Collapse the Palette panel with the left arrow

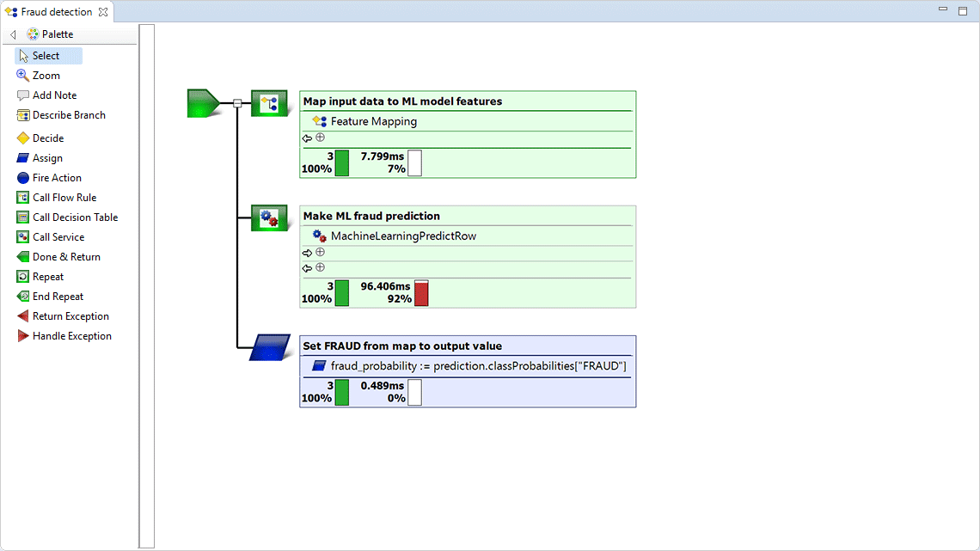12,34
